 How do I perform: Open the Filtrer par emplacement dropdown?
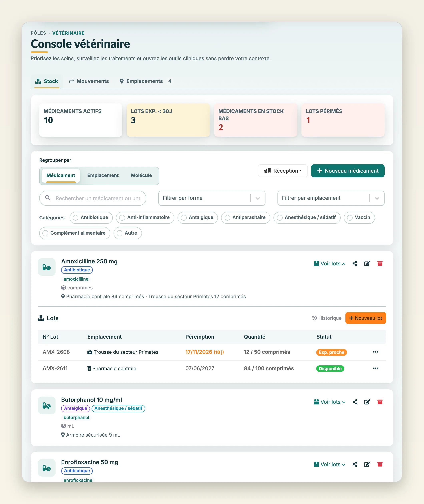click(x=331, y=198)
